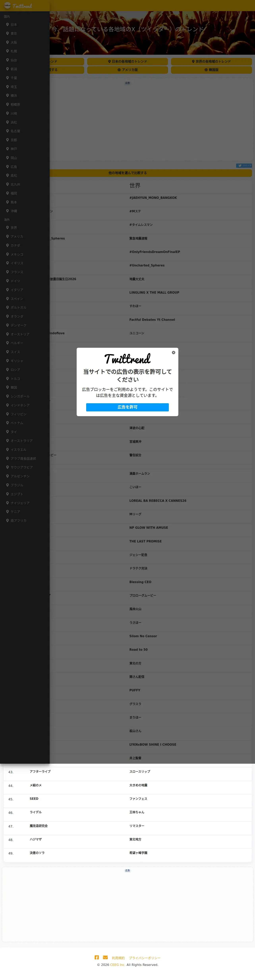Screen dimensions: 255x980
Task: Click the Facebook icon in the footer
Action: [x=97, y=957]
